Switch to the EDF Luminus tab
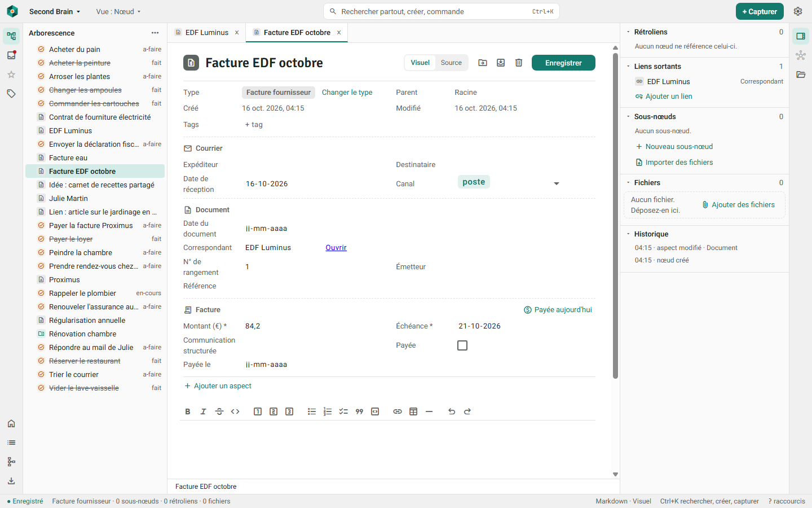The image size is (812, 508). tap(206, 33)
